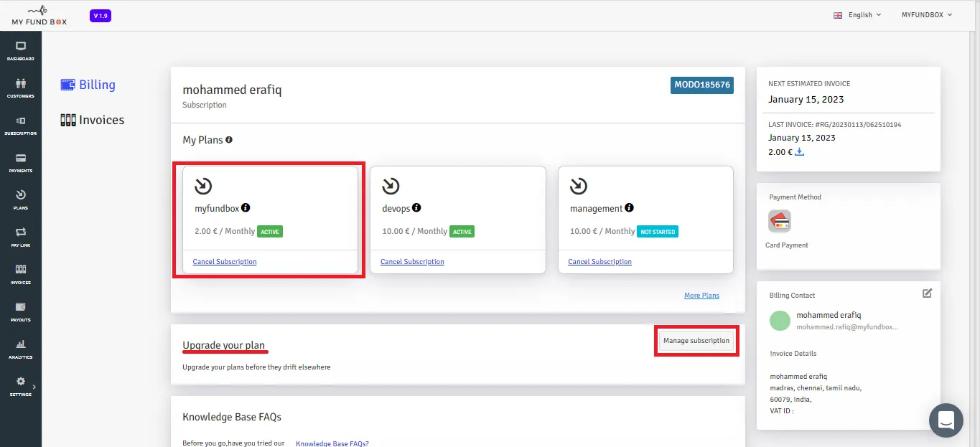Click the mohammed erafiq subscription heading
Viewport: 980px width, 447px height.
pyautogui.click(x=233, y=90)
